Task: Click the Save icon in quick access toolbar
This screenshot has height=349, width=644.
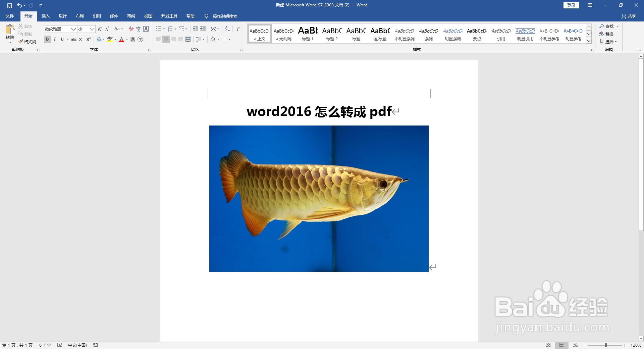Action: point(9,5)
